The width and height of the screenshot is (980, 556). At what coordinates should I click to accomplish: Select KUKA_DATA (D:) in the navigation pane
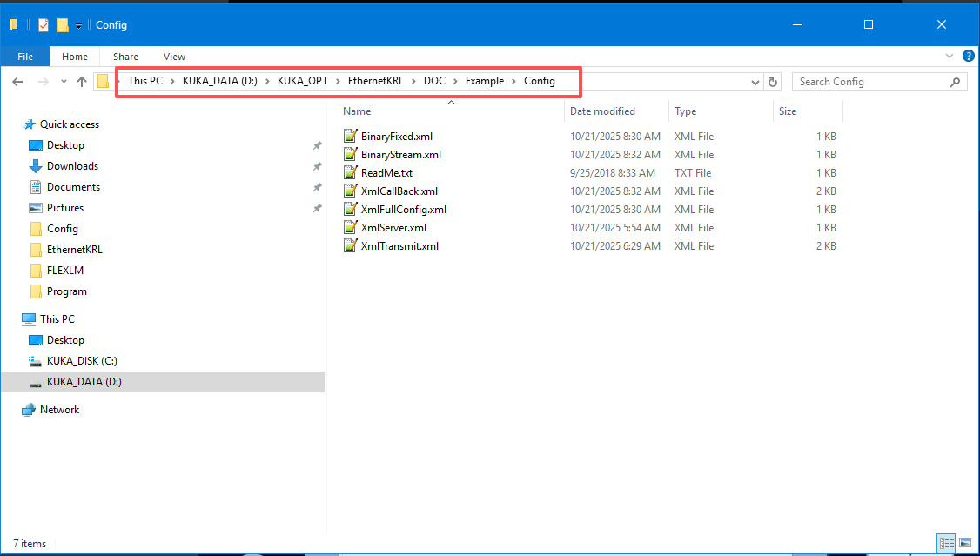pos(163,382)
